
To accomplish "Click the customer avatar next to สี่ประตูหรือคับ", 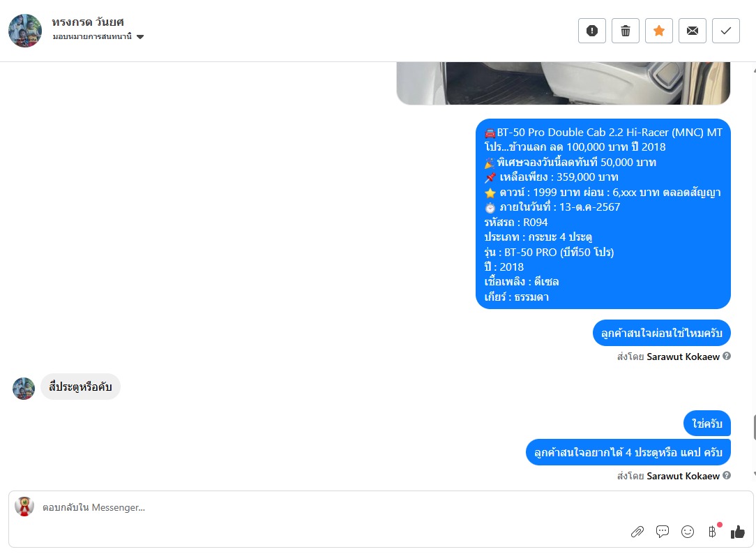I will pos(24,389).
